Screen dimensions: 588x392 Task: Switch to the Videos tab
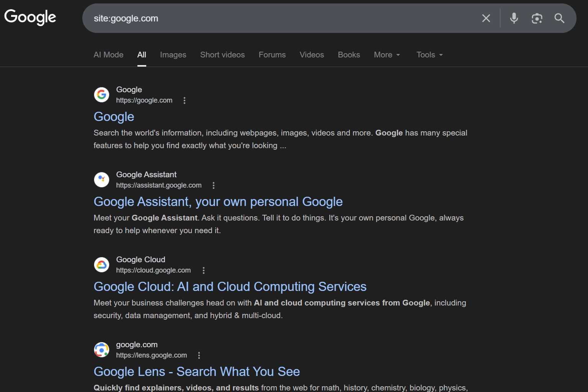[312, 55]
